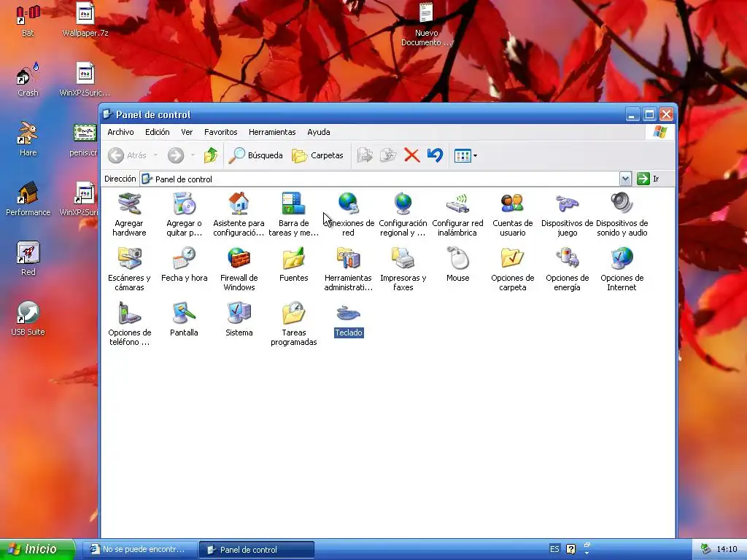The width and height of the screenshot is (747, 560).
Task: Go up one folder level
Action: click(211, 155)
